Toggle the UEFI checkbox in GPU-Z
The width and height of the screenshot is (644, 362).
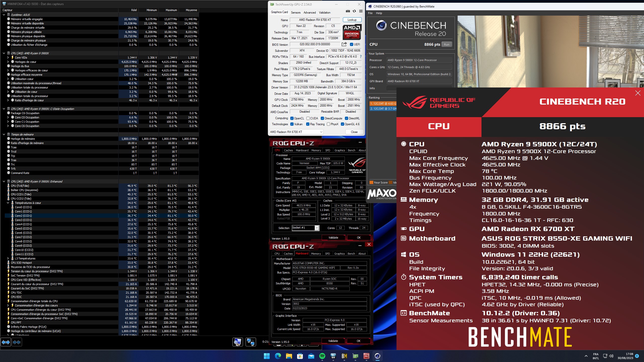coord(351,44)
